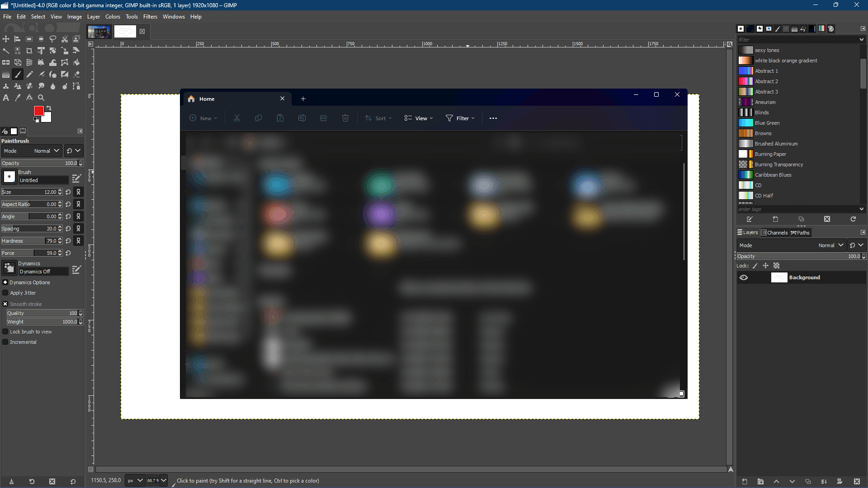Enable Lock brush to view

tap(5, 332)
